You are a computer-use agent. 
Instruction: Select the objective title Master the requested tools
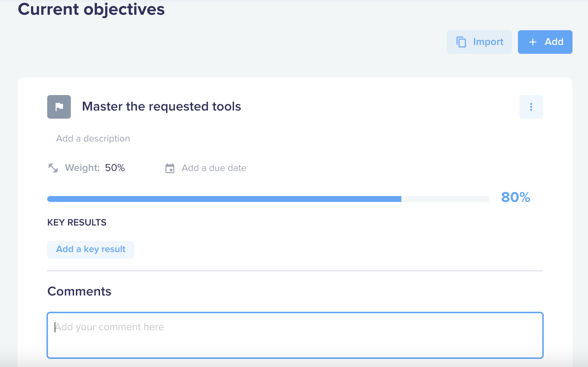coord(161,106)
